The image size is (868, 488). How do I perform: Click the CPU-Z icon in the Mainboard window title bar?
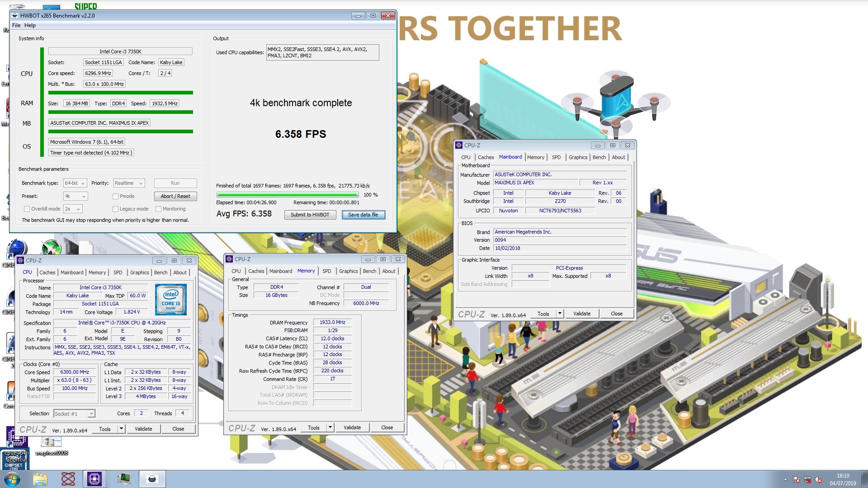coord(459,145)
